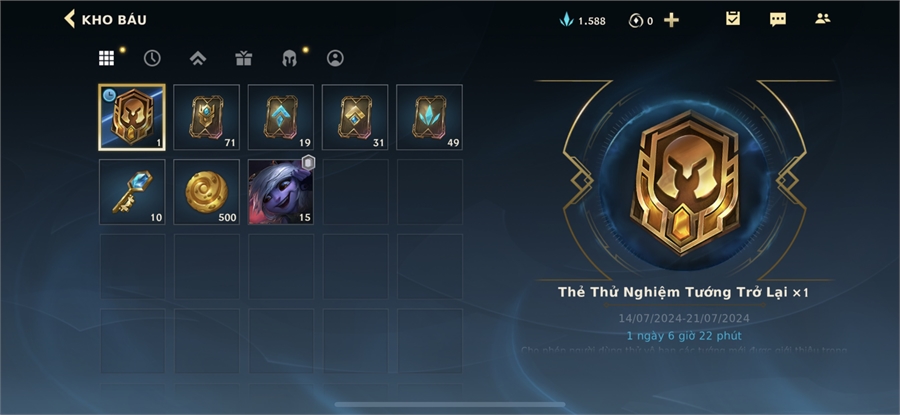Open the missions clipboard icon

(733, 19)
